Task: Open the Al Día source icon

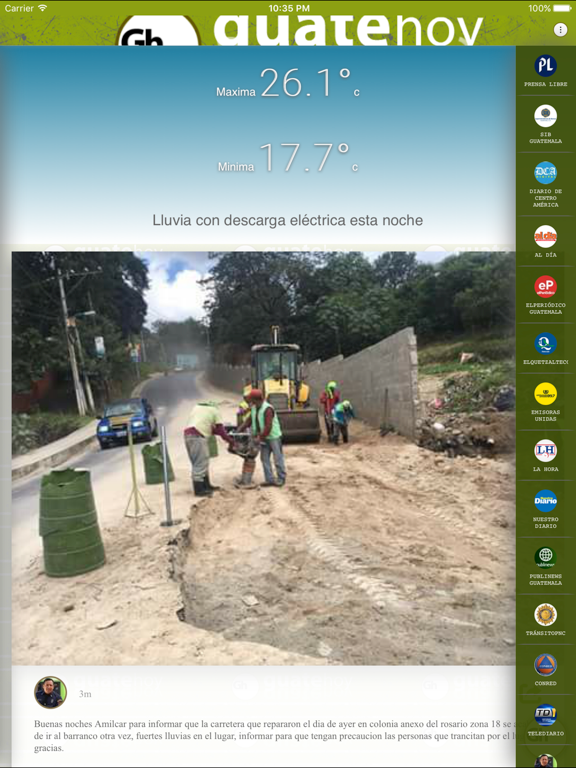Action: pos(545,237)
